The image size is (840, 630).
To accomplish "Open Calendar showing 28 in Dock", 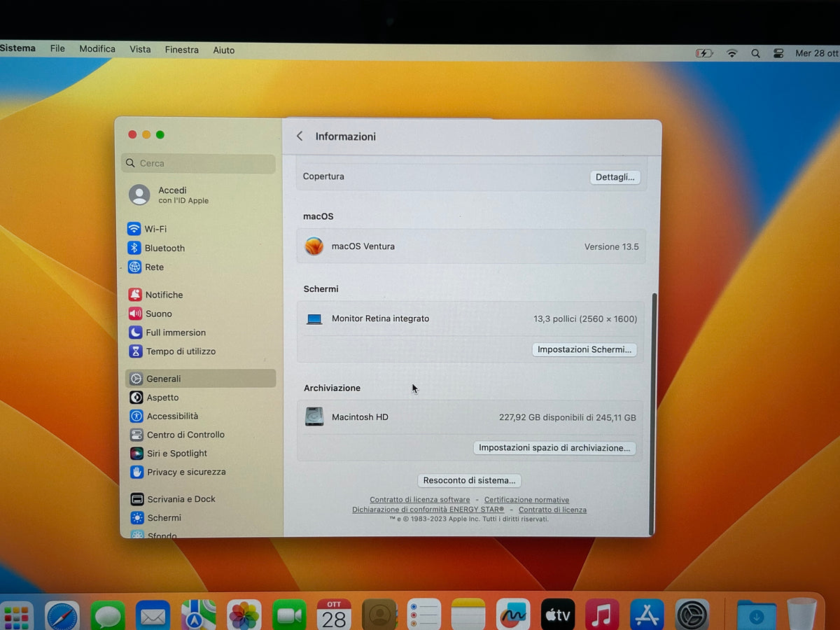I will (x=334, y=615).
